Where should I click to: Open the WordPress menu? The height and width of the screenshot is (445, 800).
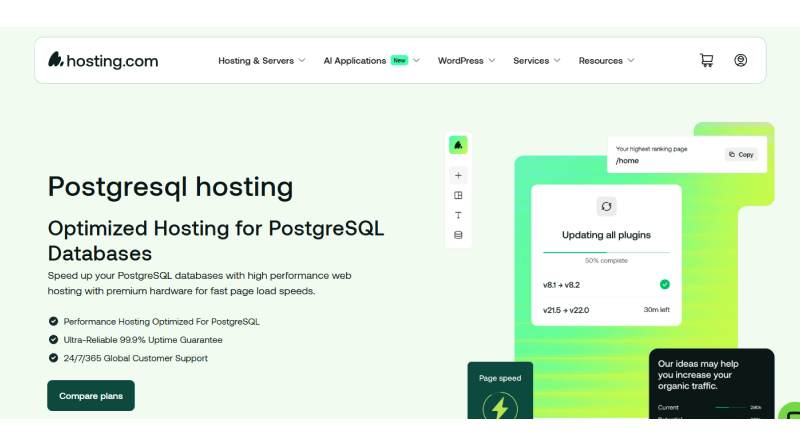pyautogui.click(x=461, y=61)
